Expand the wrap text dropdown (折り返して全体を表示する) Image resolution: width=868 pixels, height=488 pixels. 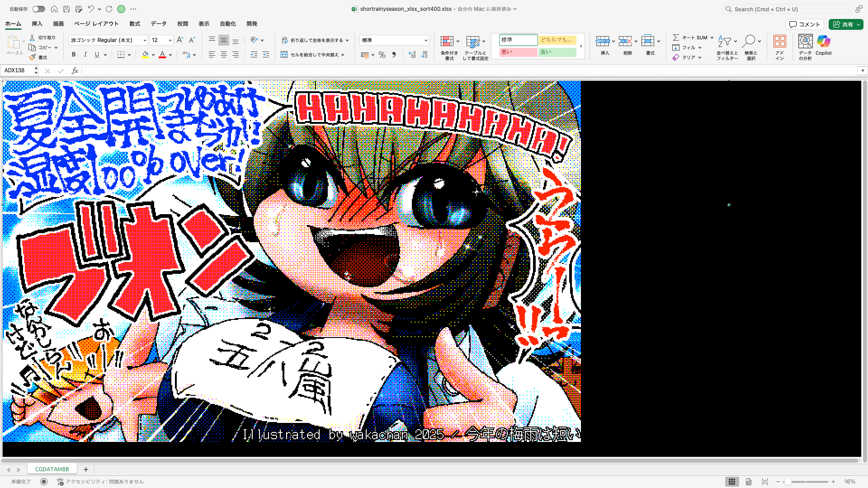tap(347, 40)
